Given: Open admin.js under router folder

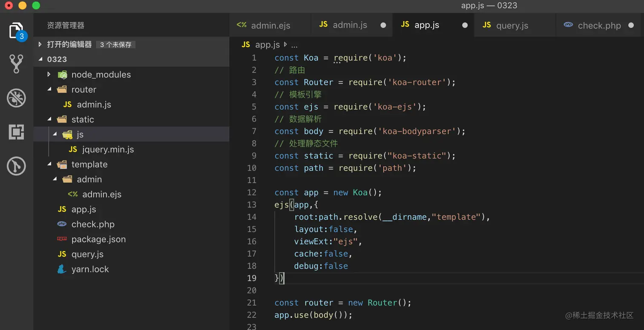Looking at the screenshot, I should pyautogui.click(x=131, y=105).
